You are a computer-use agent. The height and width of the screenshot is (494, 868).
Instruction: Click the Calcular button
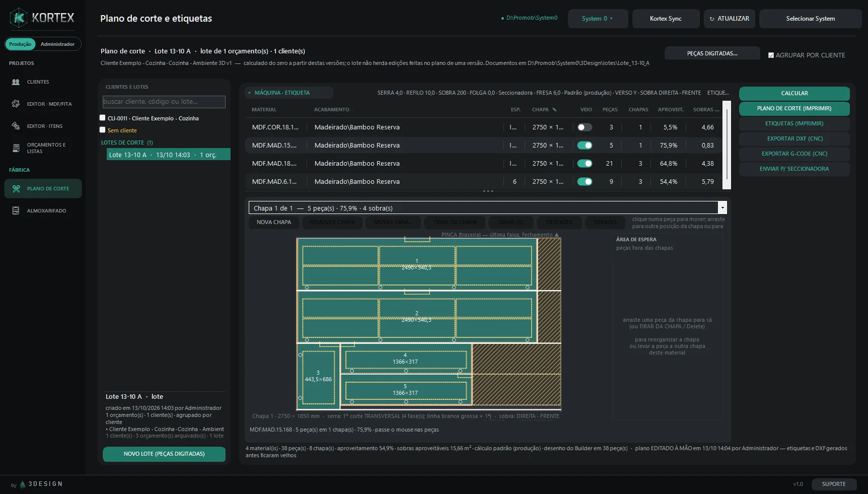point(794,93)
